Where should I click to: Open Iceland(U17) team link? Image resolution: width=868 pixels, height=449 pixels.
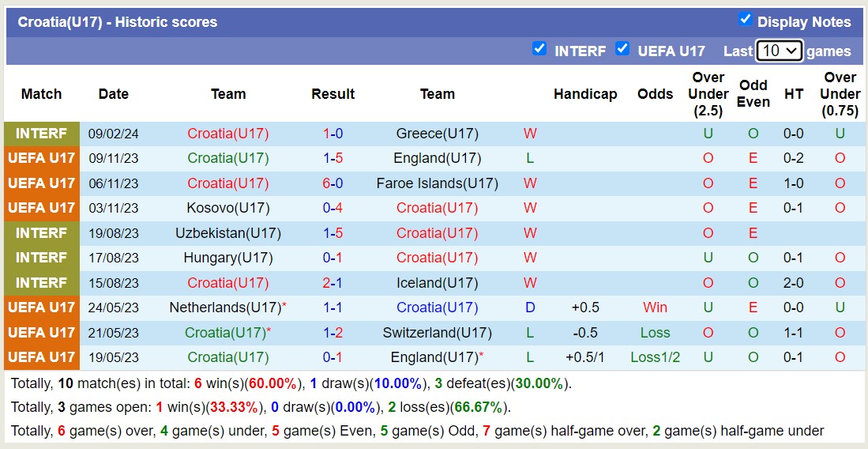point(438,283)
